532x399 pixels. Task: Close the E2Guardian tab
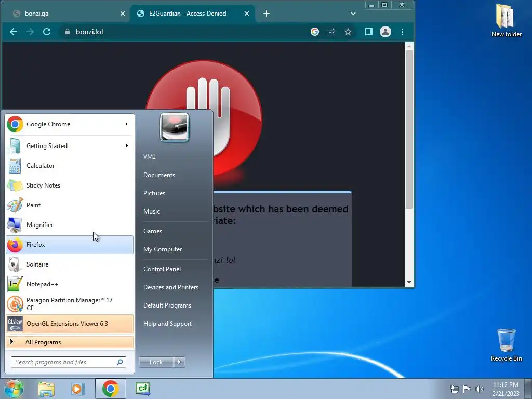tap(247, 14)
